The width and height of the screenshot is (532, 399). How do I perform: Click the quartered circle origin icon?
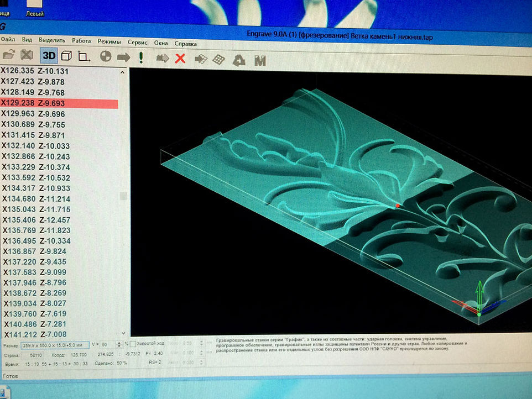[106, 57]
